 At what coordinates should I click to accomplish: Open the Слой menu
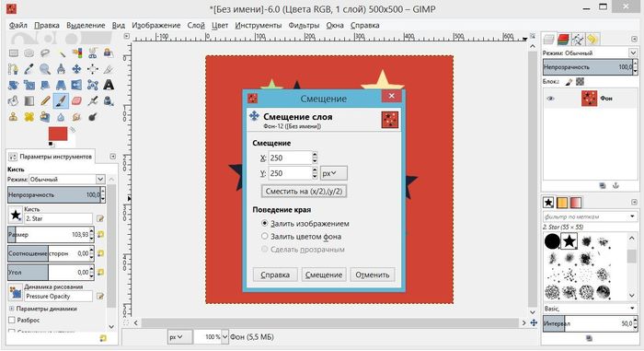point(196,25)
